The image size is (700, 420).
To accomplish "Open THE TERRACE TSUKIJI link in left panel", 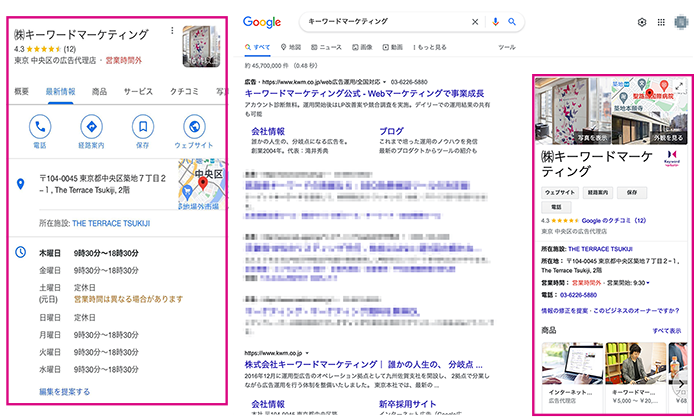I will click(111, 223).
